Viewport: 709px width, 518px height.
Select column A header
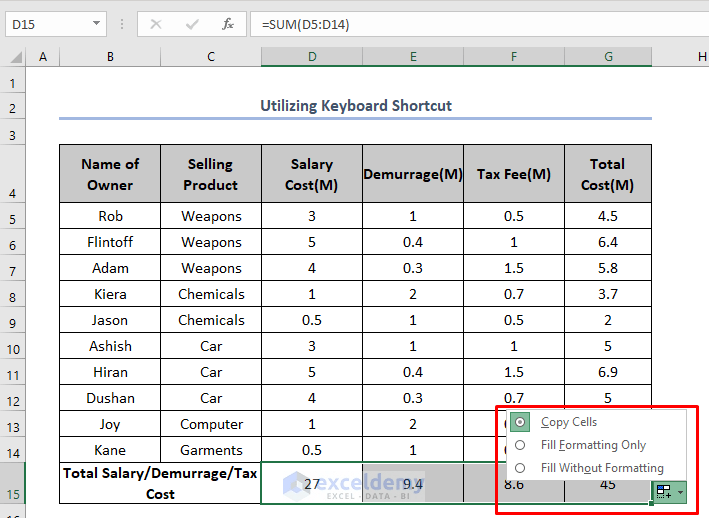pyautogui.click(x=43, y=57)
